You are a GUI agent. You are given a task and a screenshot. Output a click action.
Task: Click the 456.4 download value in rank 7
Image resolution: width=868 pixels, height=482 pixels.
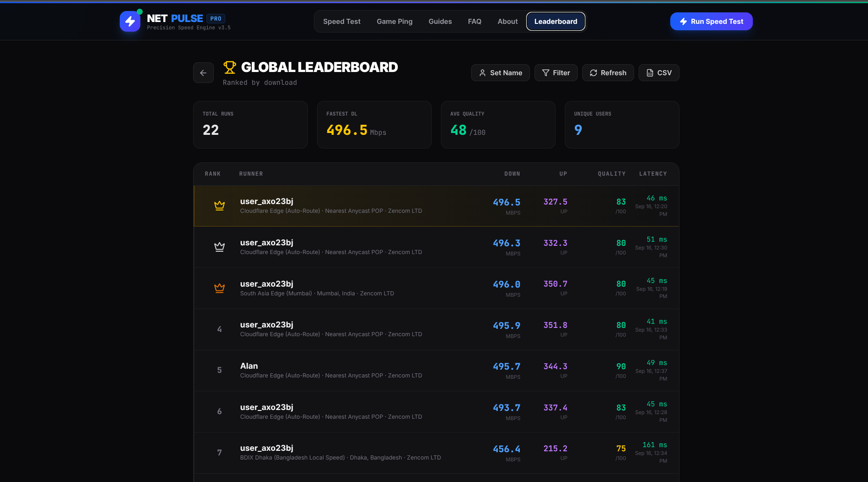(506, 449)
